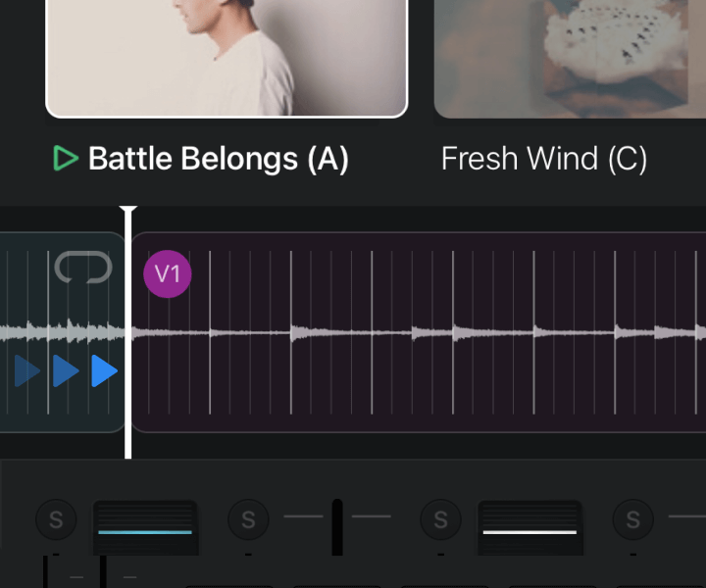Click the thin black vertical fader knob

337,525
